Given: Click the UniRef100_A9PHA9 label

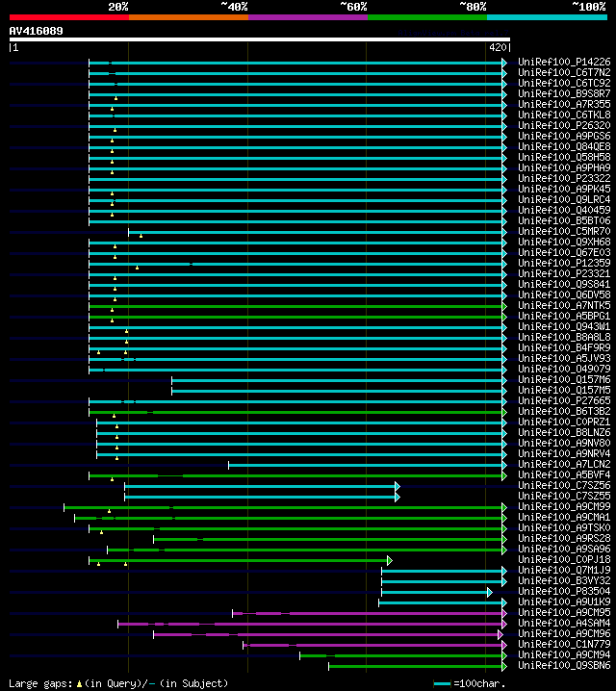Looking at the screenshot, I should pyautogui.click(x=564, y=167).
